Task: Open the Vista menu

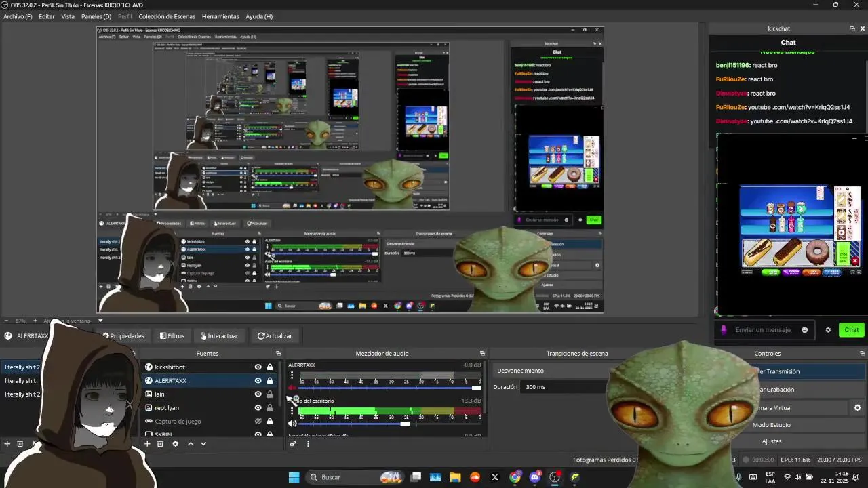Action: [68, 16]
